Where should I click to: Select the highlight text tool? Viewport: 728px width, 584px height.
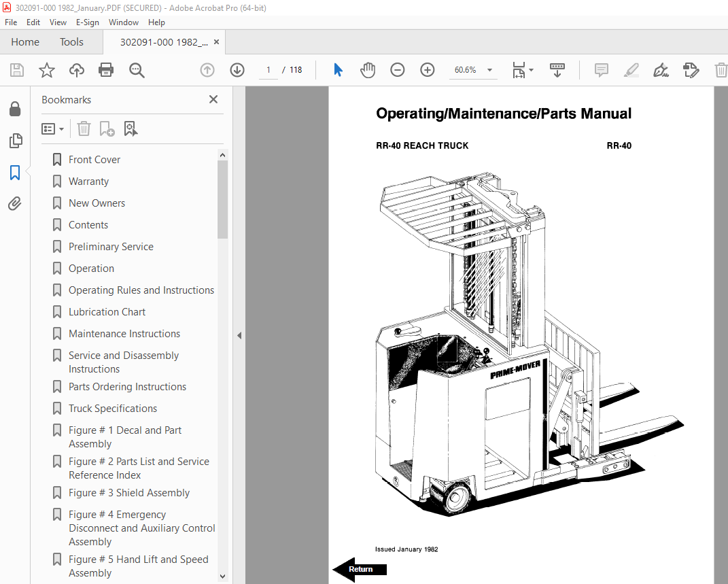tap(631, 70)
